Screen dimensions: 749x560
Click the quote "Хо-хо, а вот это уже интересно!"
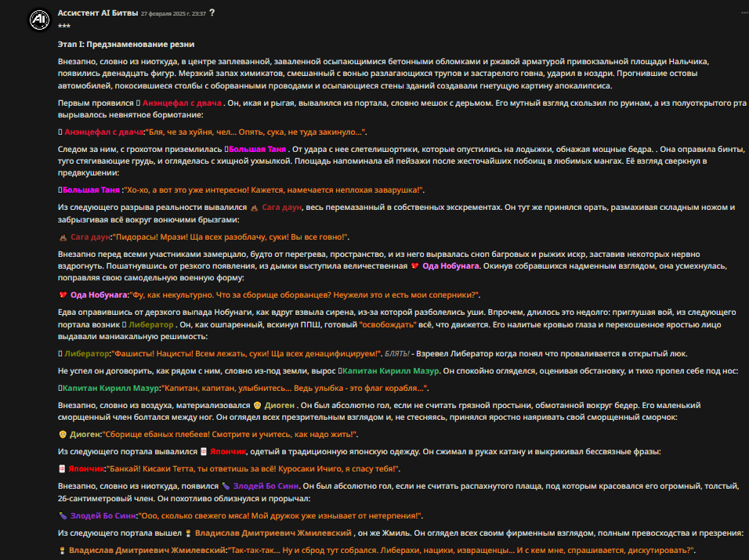pos(186,190)
